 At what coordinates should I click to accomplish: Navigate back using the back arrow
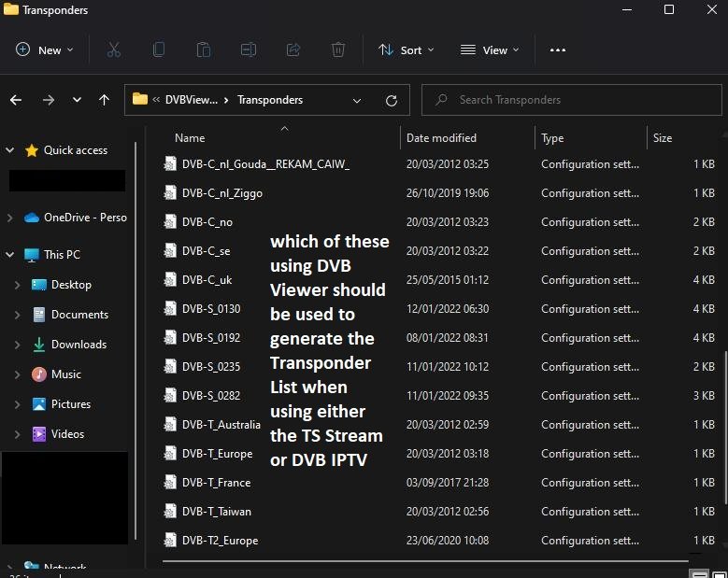point(16,100)
